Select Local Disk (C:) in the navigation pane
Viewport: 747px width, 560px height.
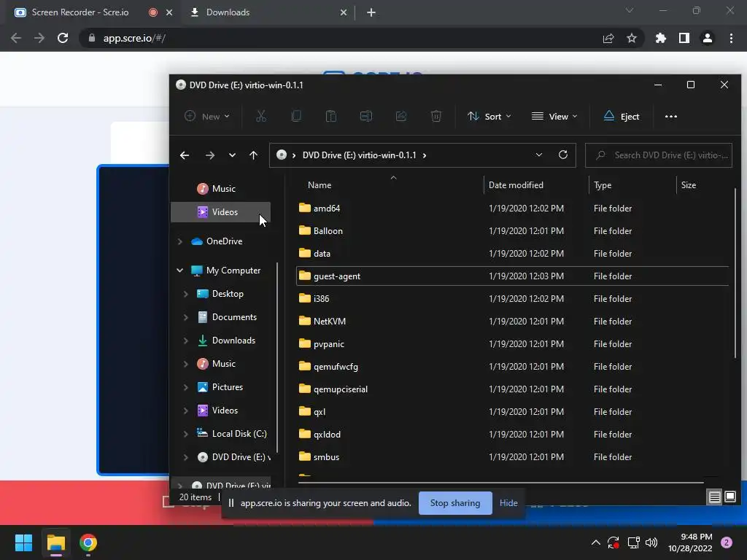coord(231,434)
